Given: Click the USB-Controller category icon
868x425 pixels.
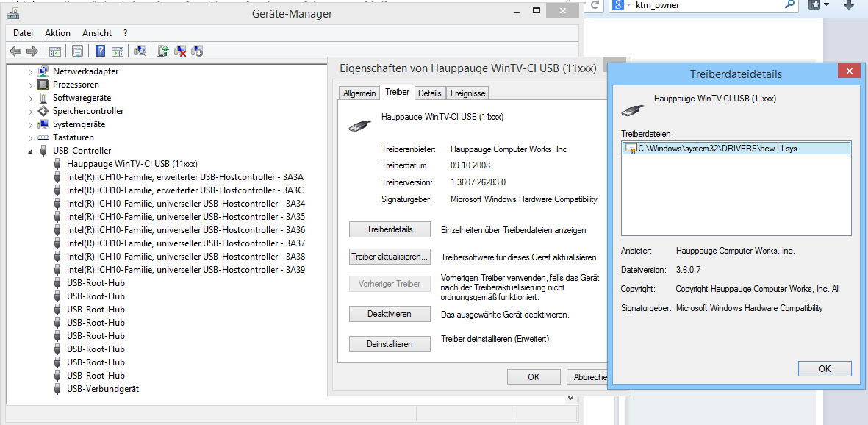Looking at the screenshot, I should click(43, 151).
